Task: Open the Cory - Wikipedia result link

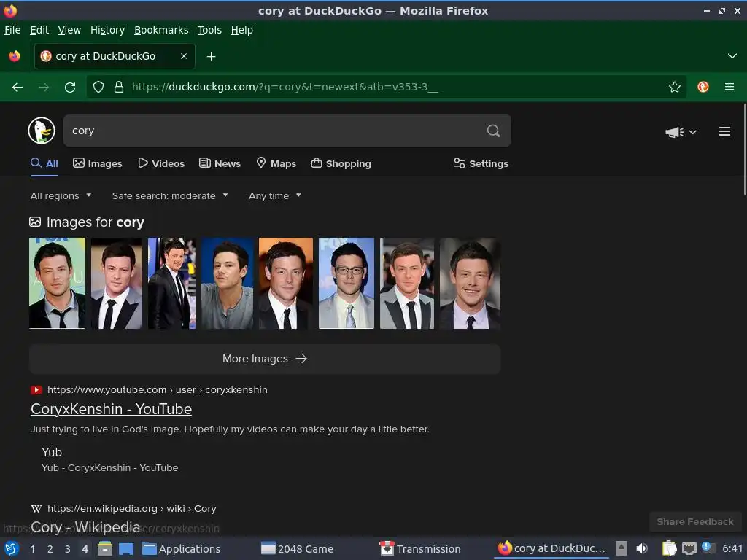Action: [x=85, y=527]
